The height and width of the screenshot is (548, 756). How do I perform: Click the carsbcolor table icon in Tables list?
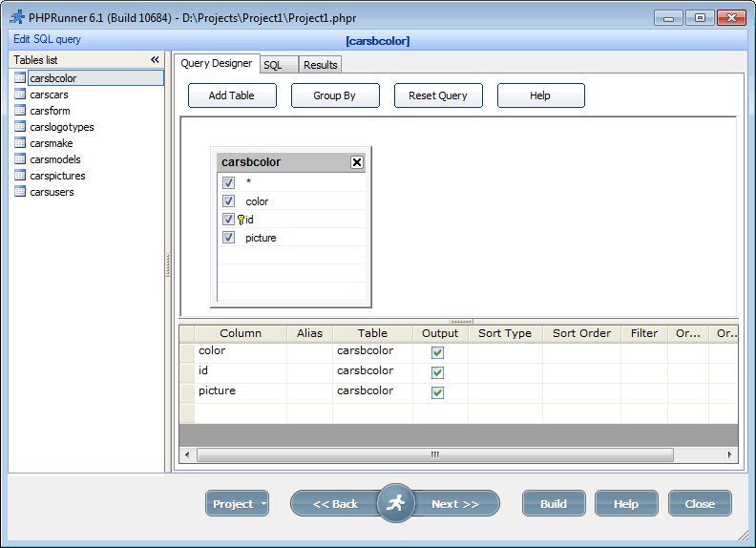point(20,77)
